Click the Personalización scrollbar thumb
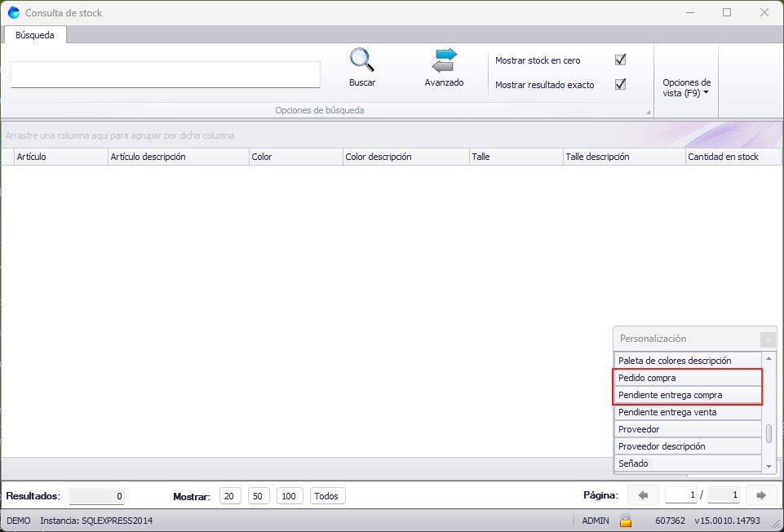 [768, 433]
